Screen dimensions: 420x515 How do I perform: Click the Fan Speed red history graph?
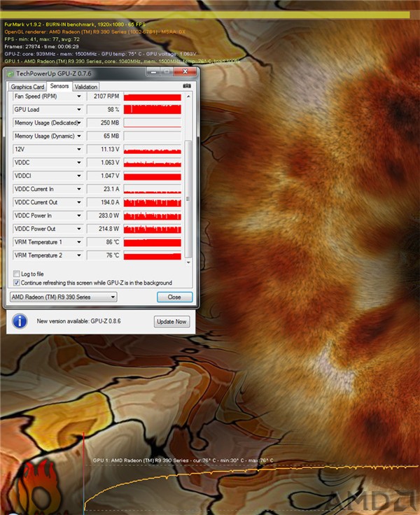click(x=152, y=97)
